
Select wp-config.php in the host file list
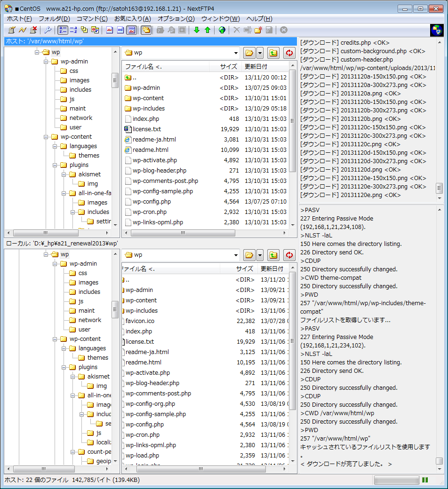pos(152,201)
